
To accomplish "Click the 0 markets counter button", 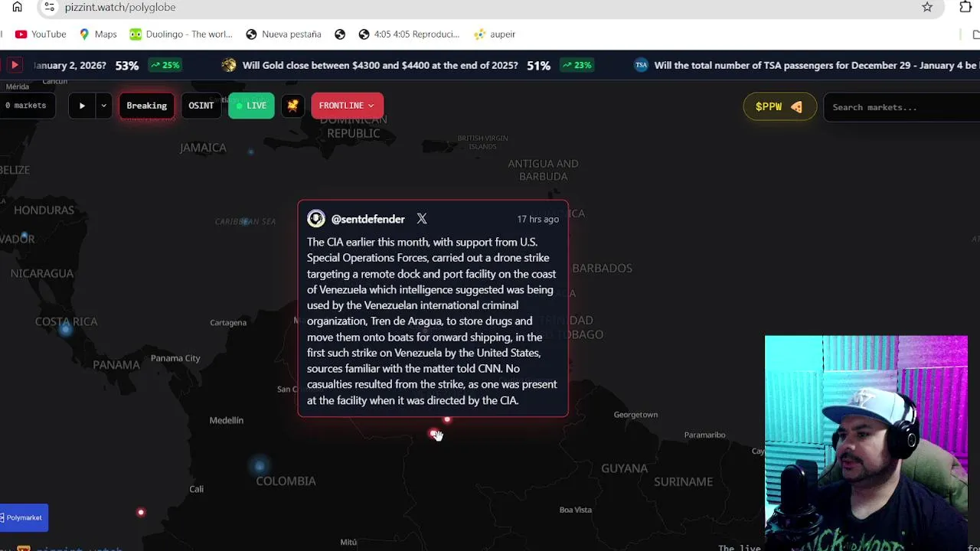I will [x=26, y=106].
